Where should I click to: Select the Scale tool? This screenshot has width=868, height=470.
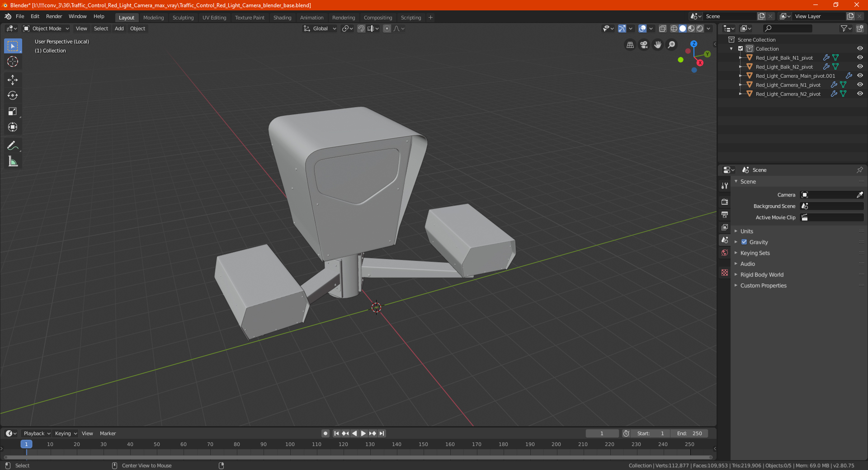pos(13,112)
